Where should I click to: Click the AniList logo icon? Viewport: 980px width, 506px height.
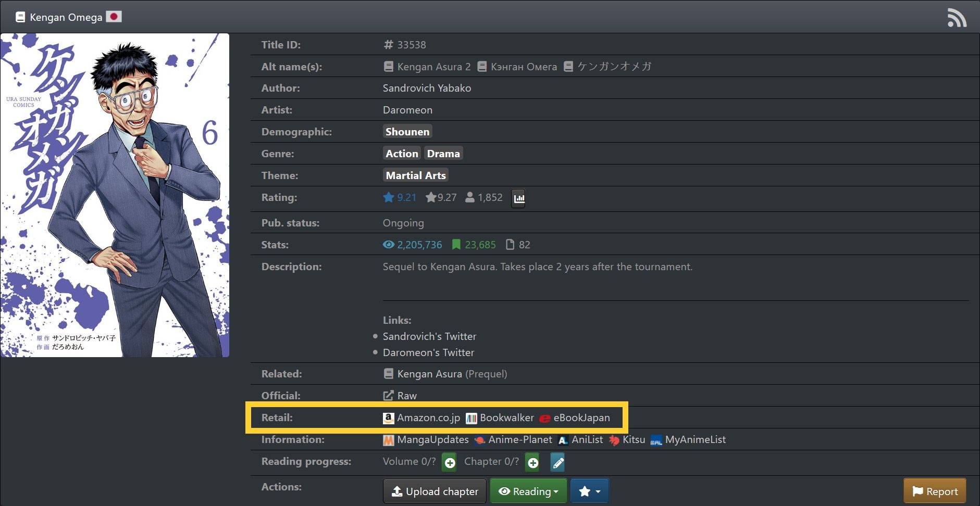click(x=563, y=440)
